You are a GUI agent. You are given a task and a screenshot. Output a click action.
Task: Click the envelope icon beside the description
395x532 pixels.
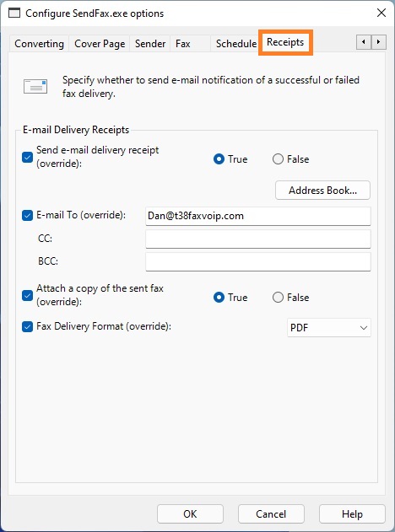click(x=35, y=87)
